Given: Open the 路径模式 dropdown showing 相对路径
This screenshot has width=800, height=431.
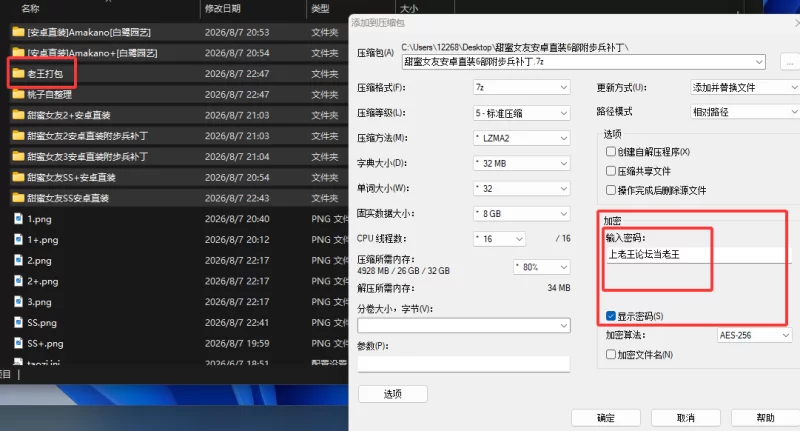Looking at the screenshot, I should pos(744,112).
